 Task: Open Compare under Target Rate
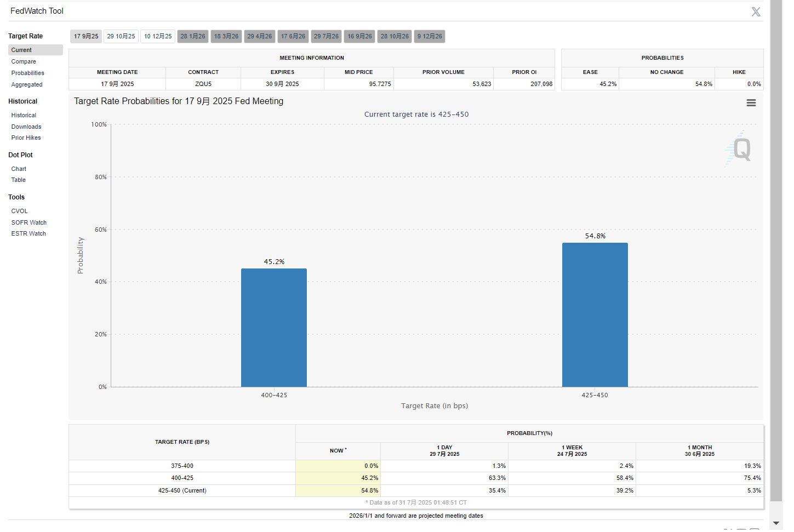tap(24, 62)
